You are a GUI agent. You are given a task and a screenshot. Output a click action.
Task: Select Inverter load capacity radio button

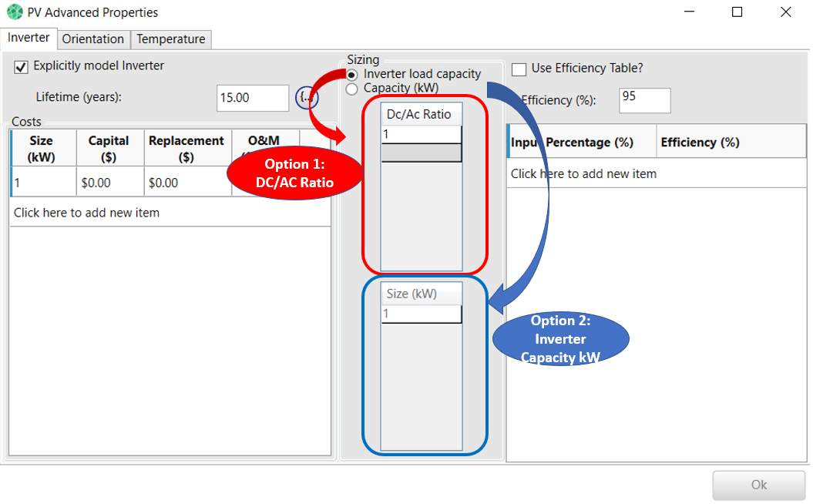352,75
